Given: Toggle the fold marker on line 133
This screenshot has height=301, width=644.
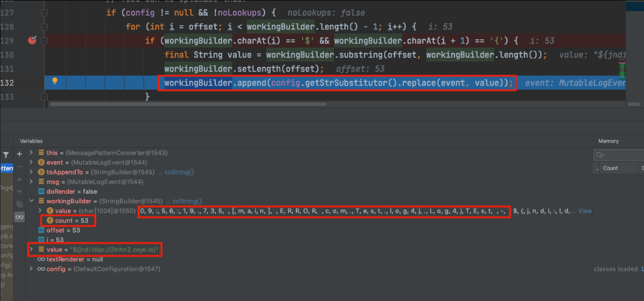Looking at the screenshot, I should [45, 97].
